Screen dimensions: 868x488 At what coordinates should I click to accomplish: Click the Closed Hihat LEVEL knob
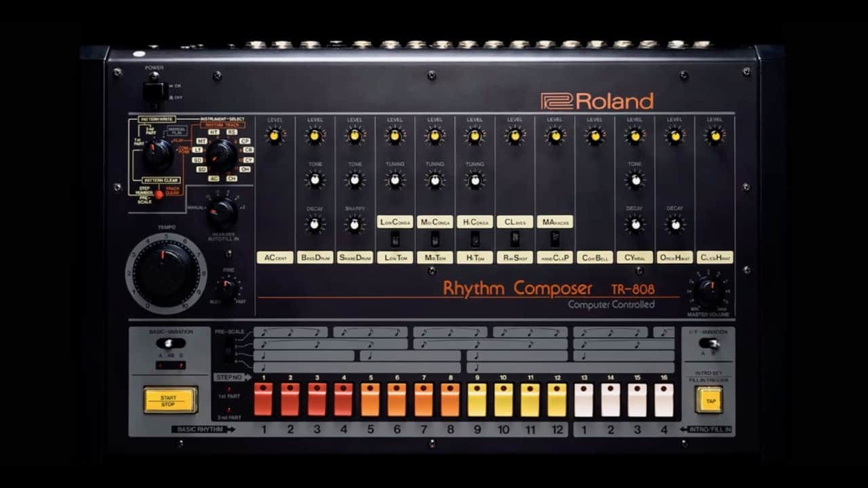click(715, 136)
